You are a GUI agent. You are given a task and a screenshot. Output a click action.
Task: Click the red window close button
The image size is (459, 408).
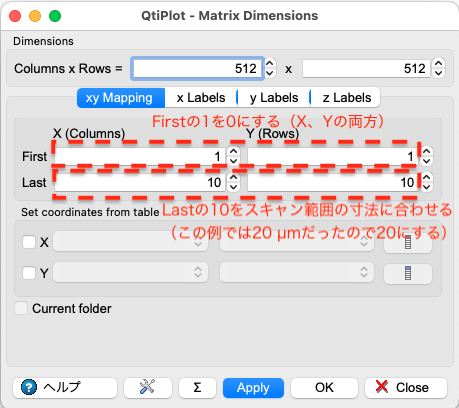pos(15,16)
